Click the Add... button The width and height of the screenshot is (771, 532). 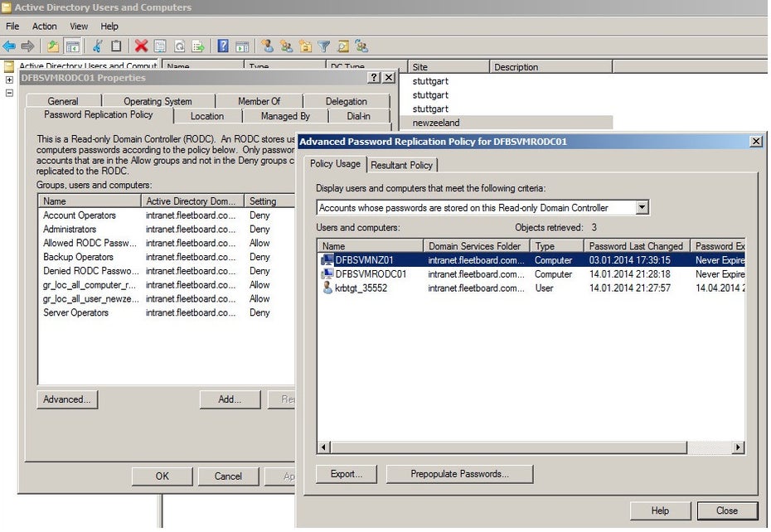[x=230, y=399]
